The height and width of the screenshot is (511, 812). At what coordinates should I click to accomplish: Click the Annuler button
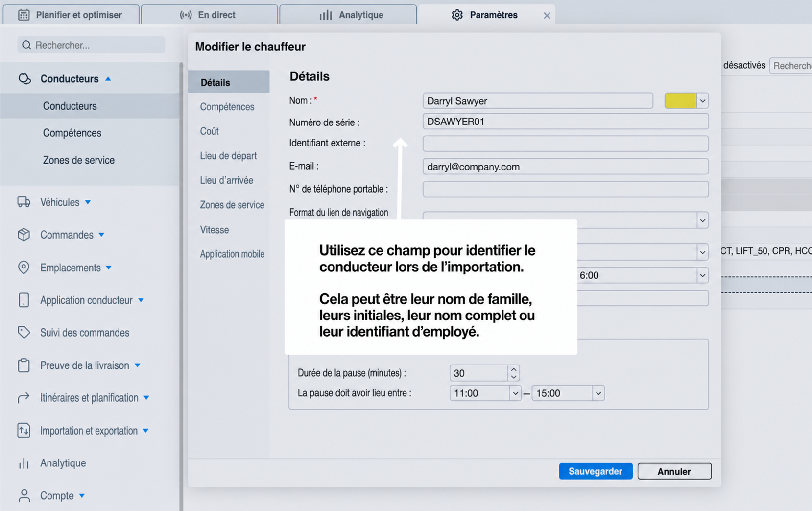674,471
